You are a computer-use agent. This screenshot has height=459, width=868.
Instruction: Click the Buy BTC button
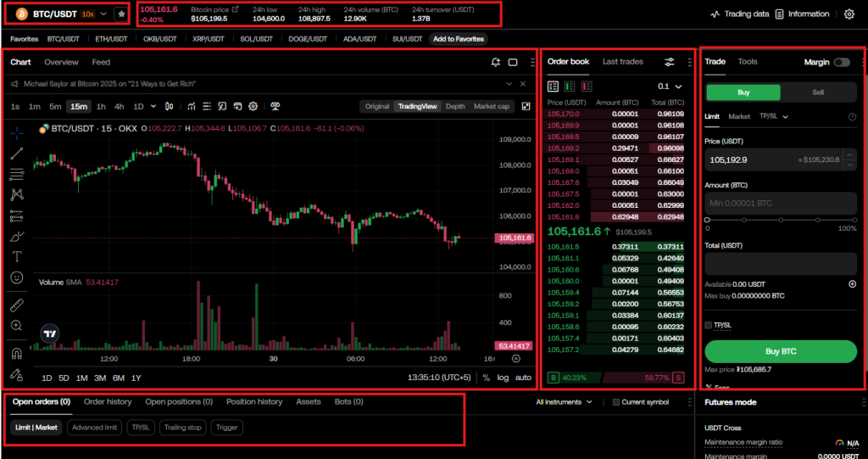781,351
